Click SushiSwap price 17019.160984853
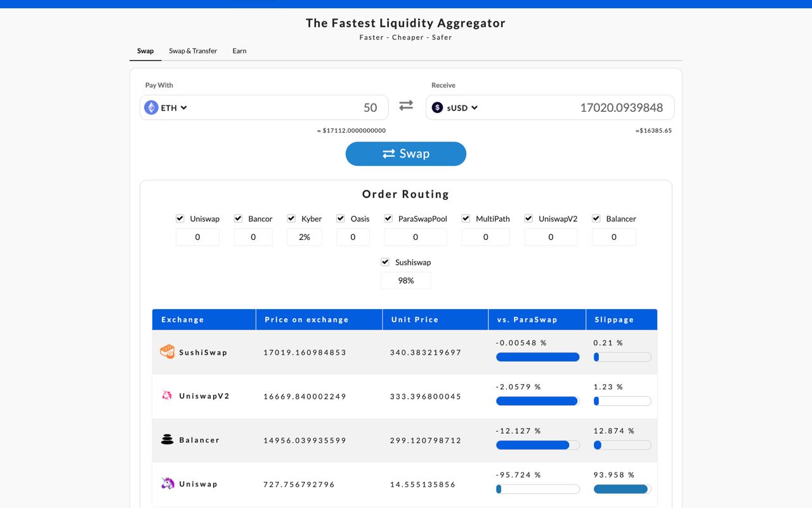The width and height of the screenshot is (812, 508). [305, 352]
